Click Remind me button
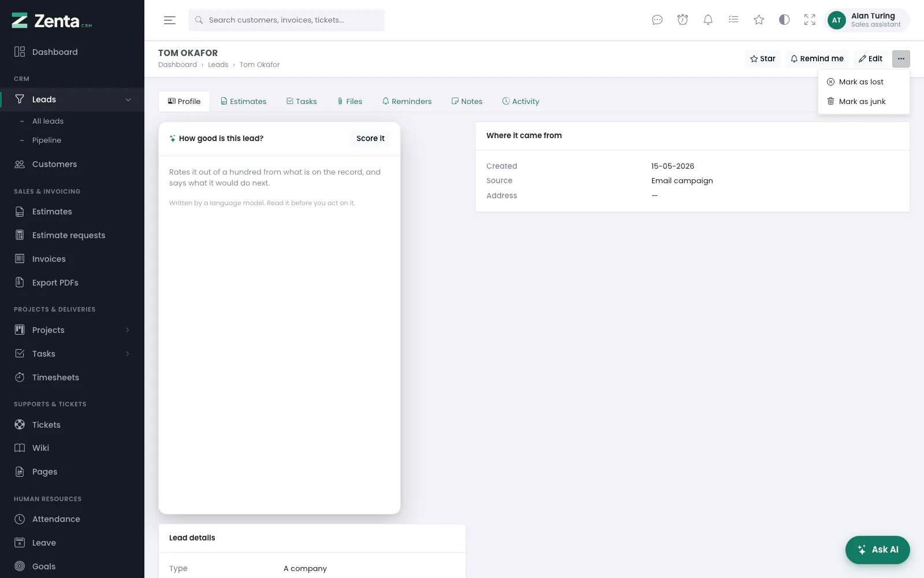 pos(817,59)
